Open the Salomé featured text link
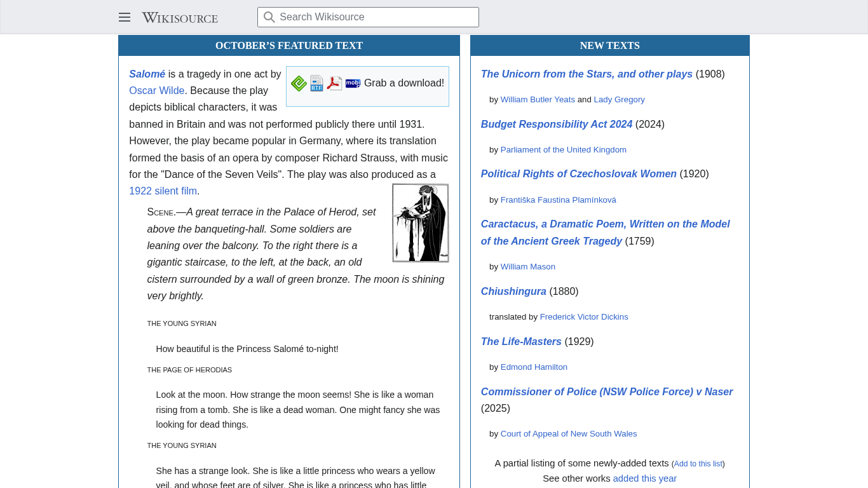Screen dimensions: 868x488 coord(147,74)
